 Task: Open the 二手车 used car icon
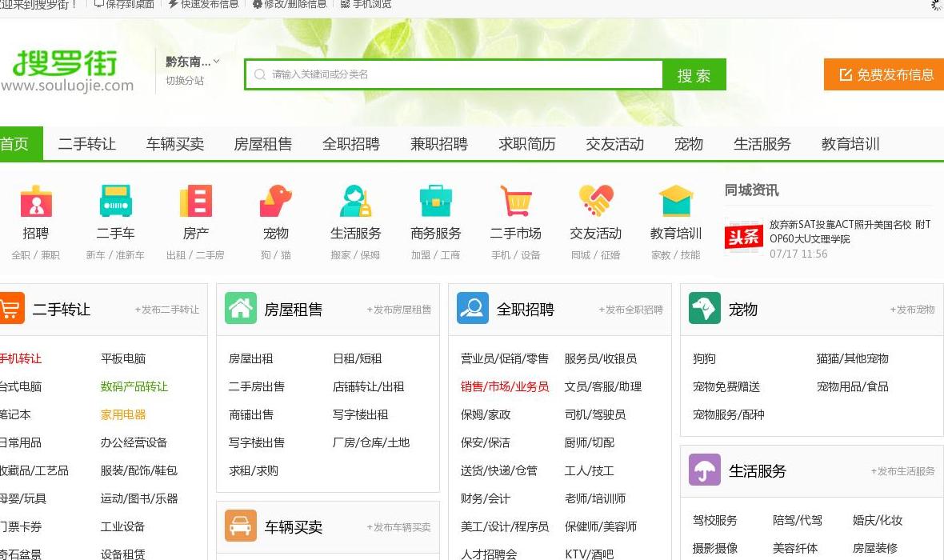(x=115, y=201)
